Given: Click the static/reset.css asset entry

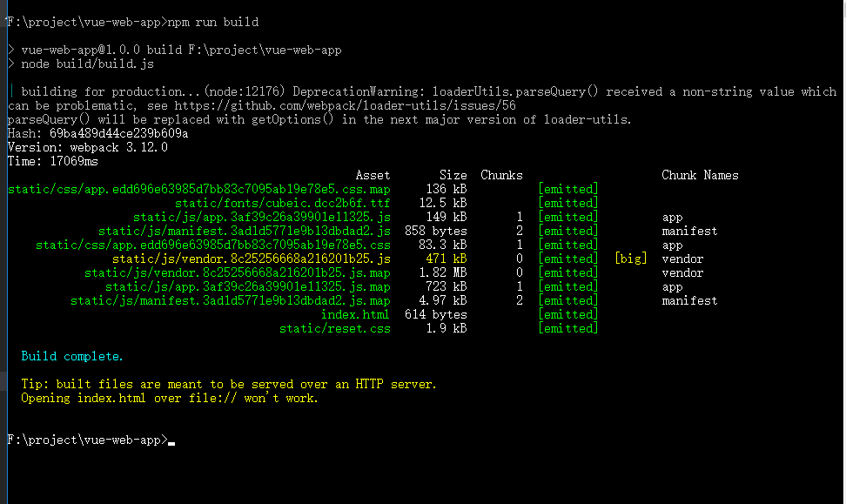Looking at the screenshot, I should 334,329.
